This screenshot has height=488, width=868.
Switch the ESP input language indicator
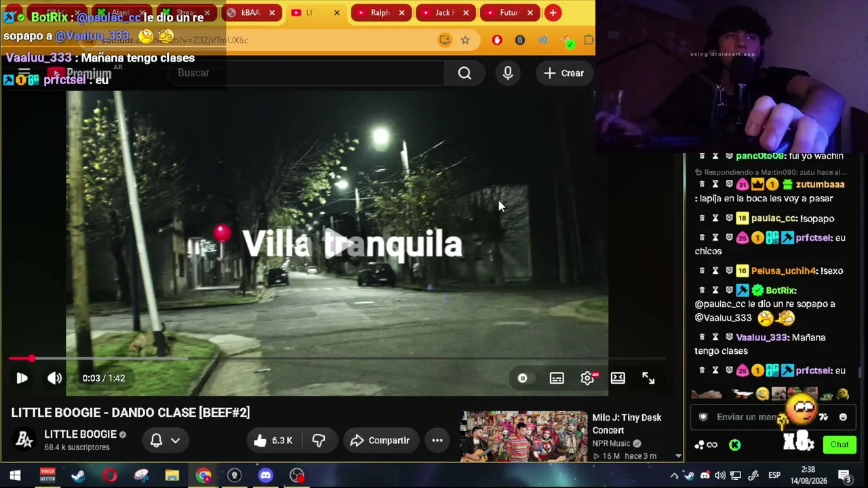pos(774,475)
